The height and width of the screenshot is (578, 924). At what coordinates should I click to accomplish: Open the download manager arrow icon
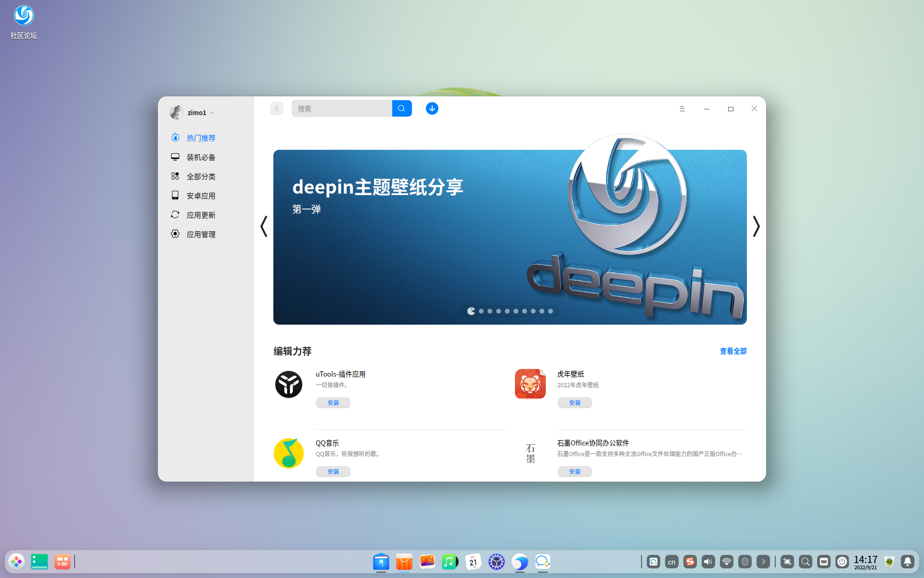(432, 108)
